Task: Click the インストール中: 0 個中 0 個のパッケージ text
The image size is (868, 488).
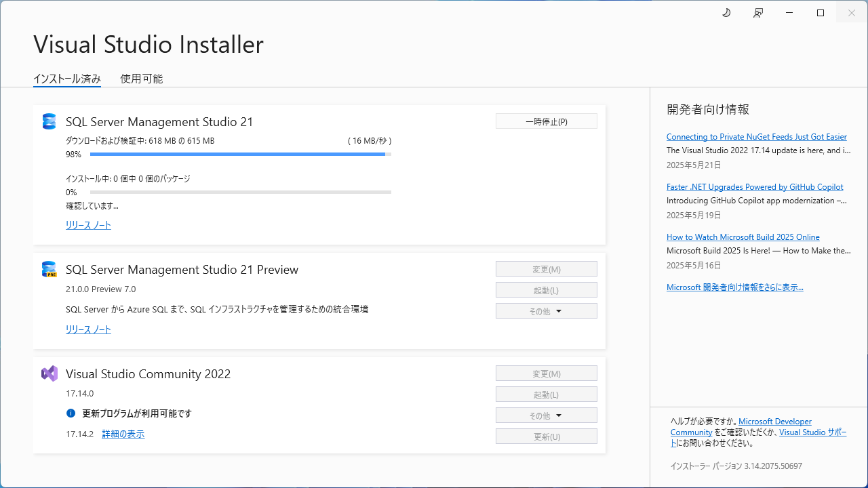Action: [x=127, y=179]
